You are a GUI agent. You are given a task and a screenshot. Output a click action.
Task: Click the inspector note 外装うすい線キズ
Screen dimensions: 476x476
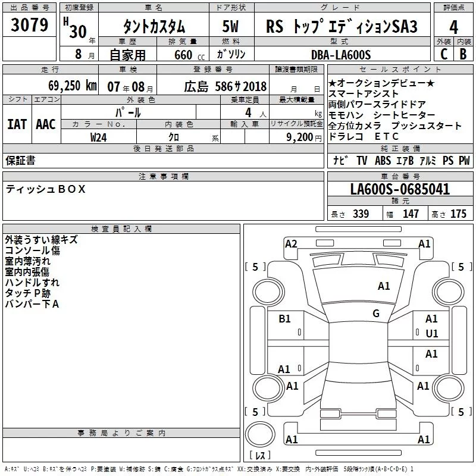42,240
